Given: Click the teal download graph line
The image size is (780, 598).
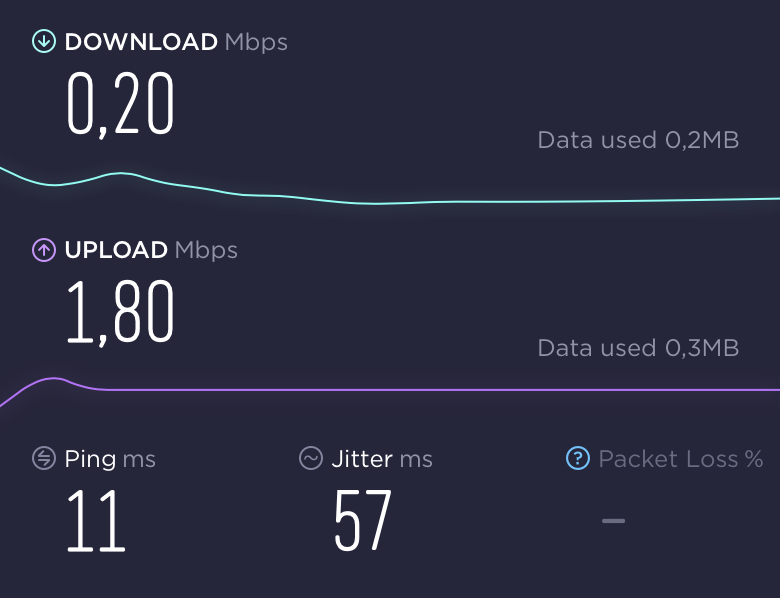Looking at the screenshot, I should 547,201.
